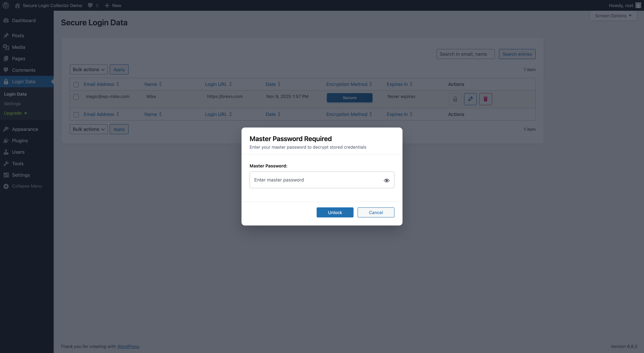644x353 pixels.
Task: Expand the Screen Options panel
Action: [613, 15]
